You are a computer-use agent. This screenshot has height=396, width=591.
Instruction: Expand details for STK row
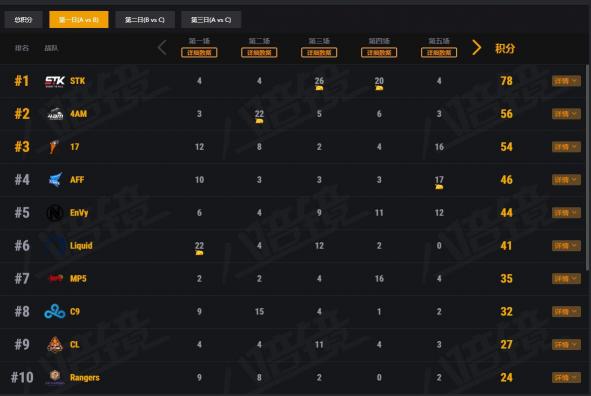(566, 81)
